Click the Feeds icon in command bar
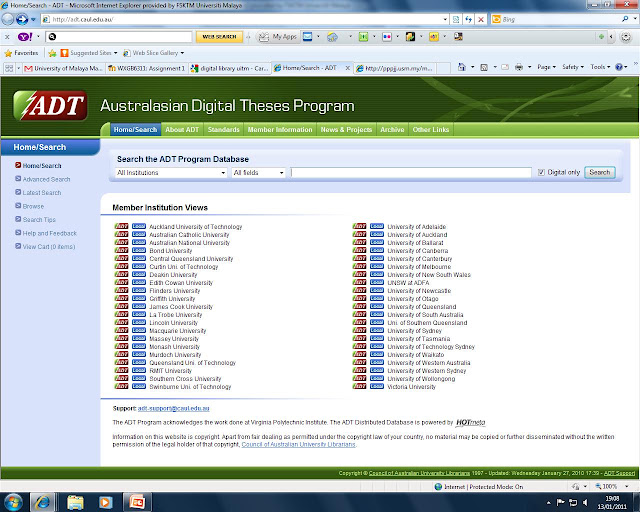Screen dimensions: 640x512 tap(484, 67)
